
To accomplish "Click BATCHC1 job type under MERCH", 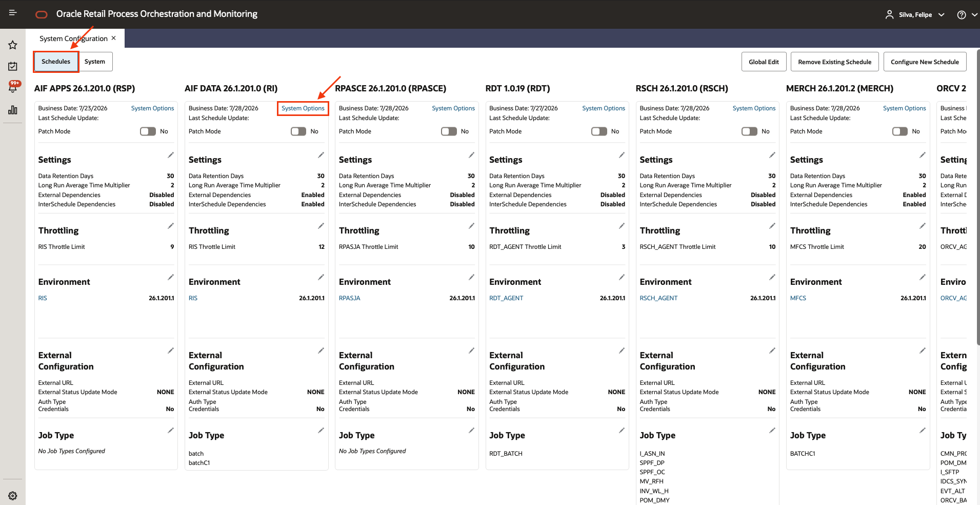I will click(x=803, y=454).
